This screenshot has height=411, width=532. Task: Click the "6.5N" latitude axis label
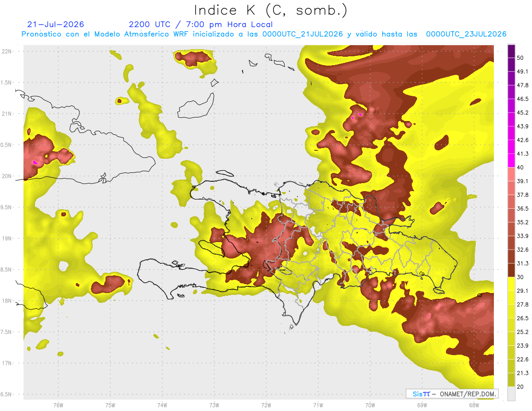pyautogui.click(x=7, y=394)
